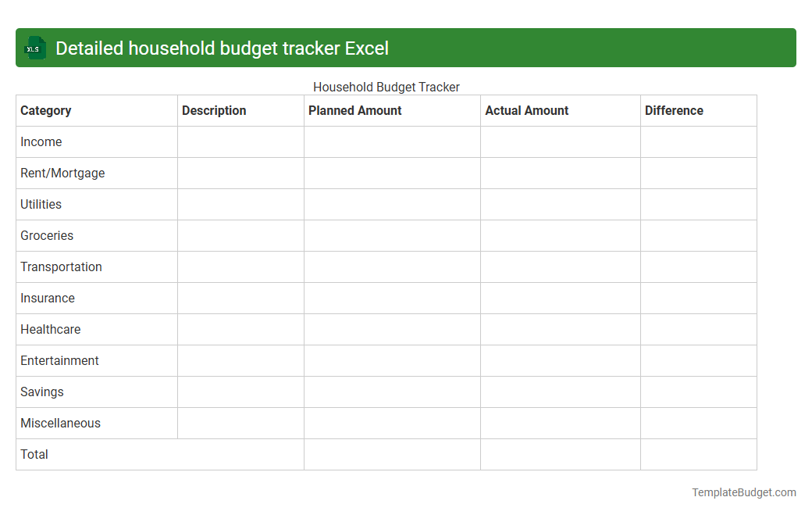Open the TemplateBudget.com link

point(743,492)
